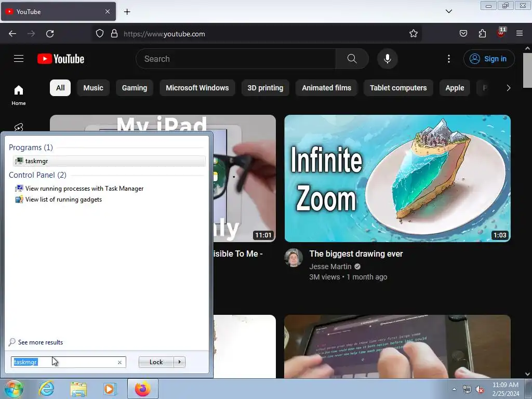Click the page scrollbar down arrow
Screen dimensions: 532x399
point(527,374)
